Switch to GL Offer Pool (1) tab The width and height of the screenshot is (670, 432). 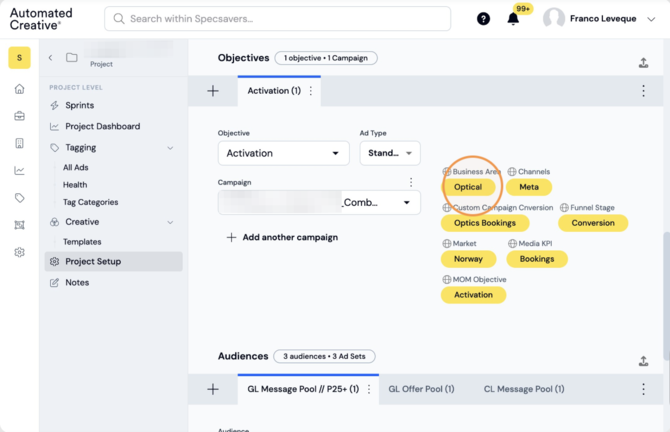[x=421, y=389]
